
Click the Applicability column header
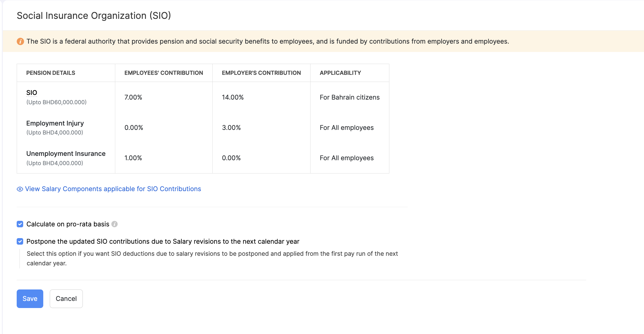pos(340,73)
